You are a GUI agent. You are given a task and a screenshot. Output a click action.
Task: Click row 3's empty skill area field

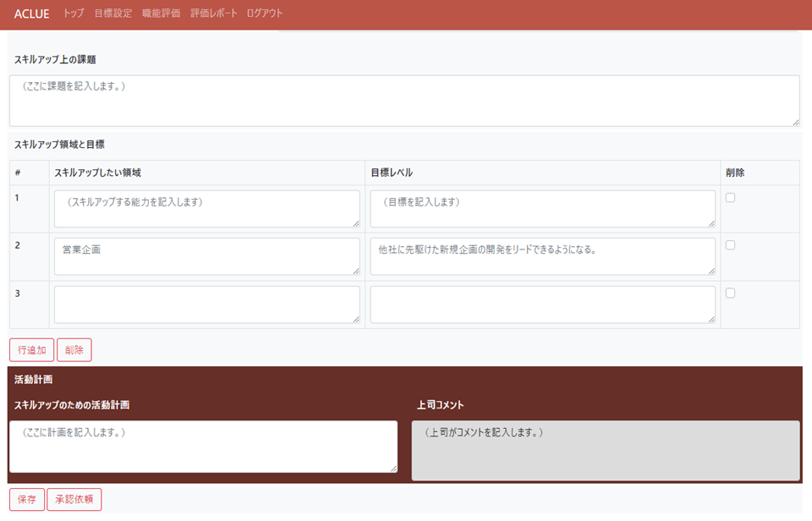(x=206, y=304)
